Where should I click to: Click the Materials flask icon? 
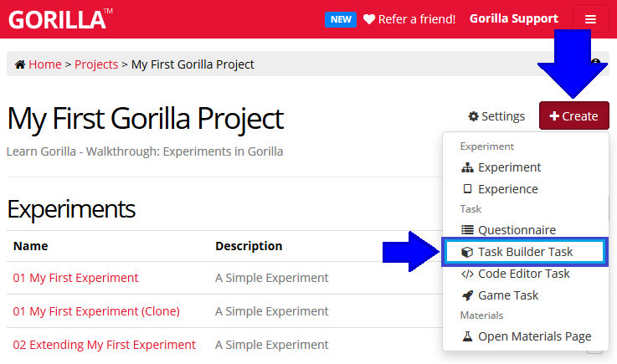[x=467, y=336]
